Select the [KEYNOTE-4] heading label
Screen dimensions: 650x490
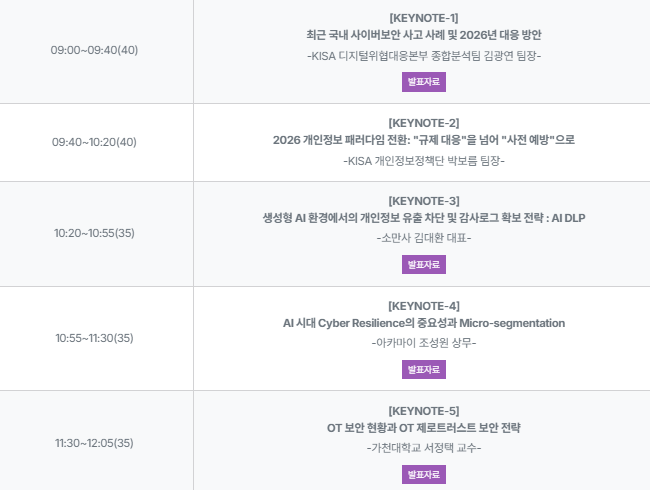coord(423,306)
